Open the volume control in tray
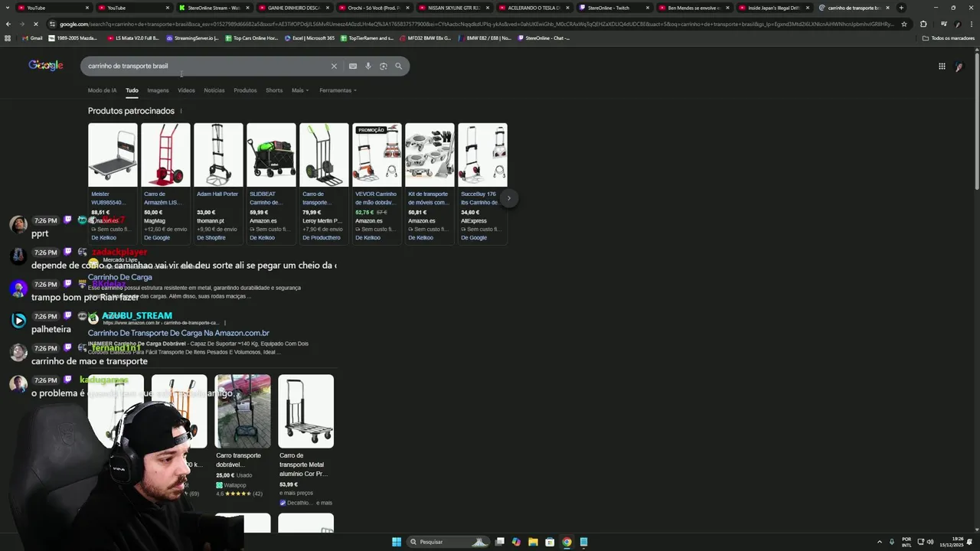The height and width of the screenshot is (551, 980). pos(929,542)
